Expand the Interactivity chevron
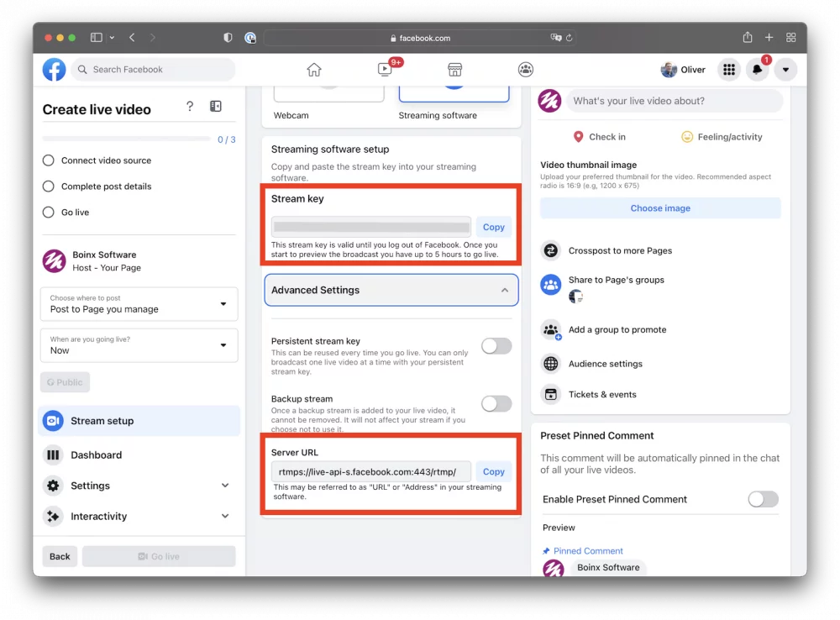Viewport: 840px width, 620px height. click(x=225, y=516)
